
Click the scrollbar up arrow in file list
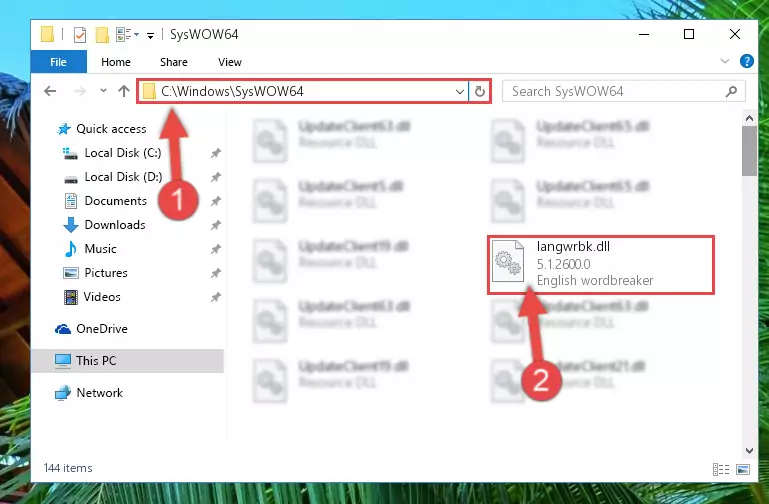749,118
